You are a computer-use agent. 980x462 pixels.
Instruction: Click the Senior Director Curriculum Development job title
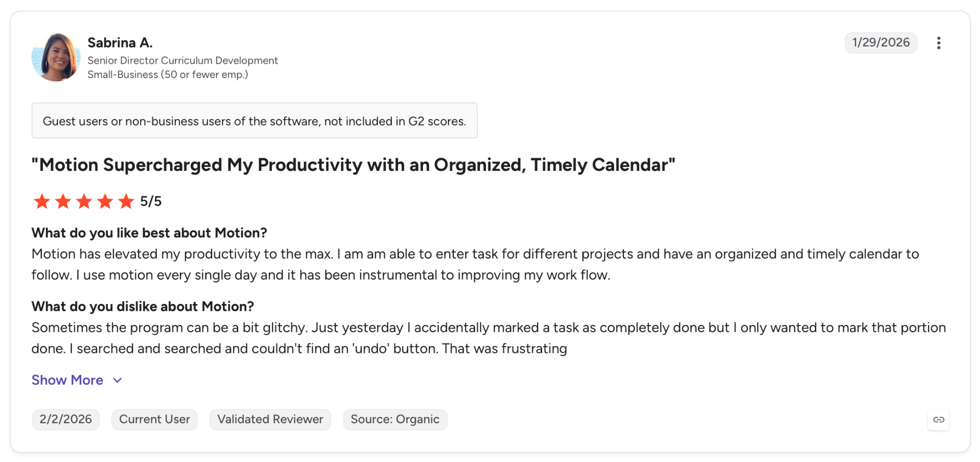point(183,61)
